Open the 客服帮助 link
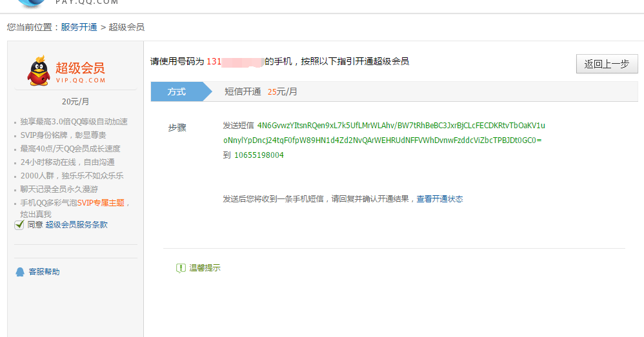 [x=44, y=272]
